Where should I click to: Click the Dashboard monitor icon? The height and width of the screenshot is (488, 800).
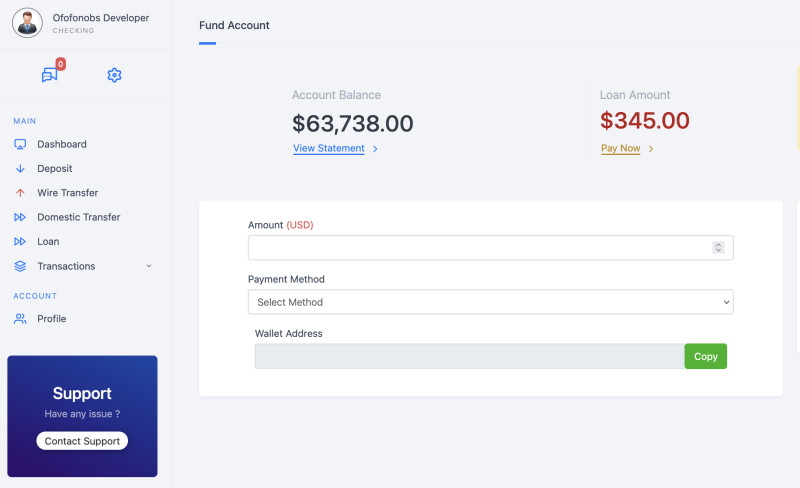20,144
